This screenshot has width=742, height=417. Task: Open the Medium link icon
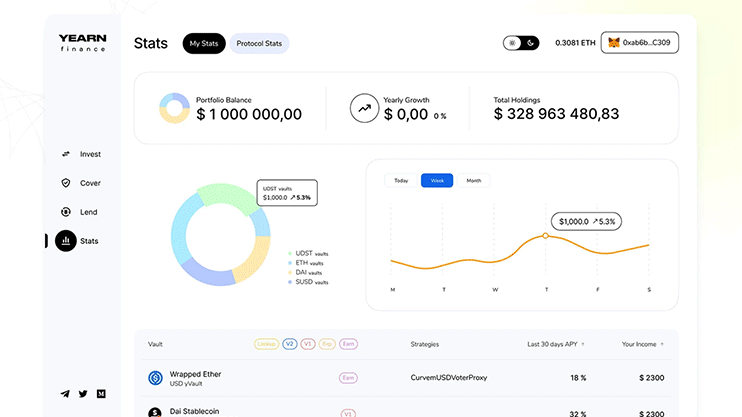101,394
